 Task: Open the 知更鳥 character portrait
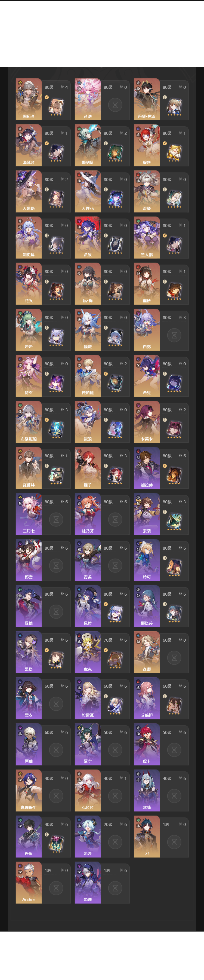click(x=29, y=237)
